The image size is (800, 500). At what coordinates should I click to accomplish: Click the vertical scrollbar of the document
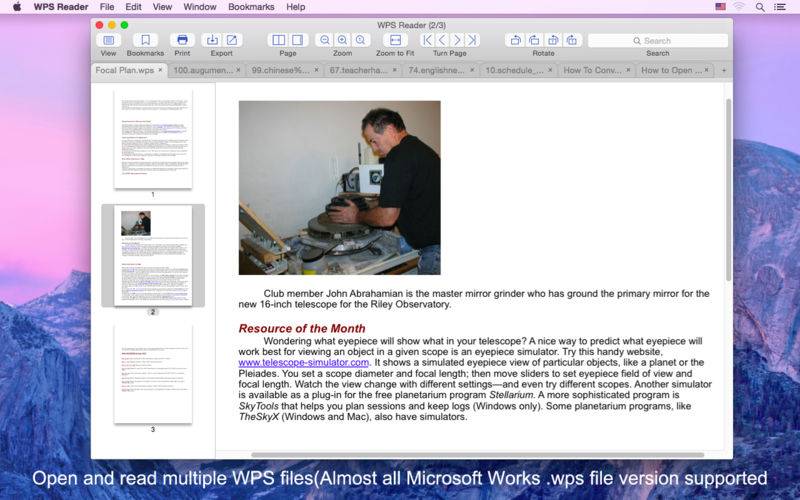[x=729, y=190]
